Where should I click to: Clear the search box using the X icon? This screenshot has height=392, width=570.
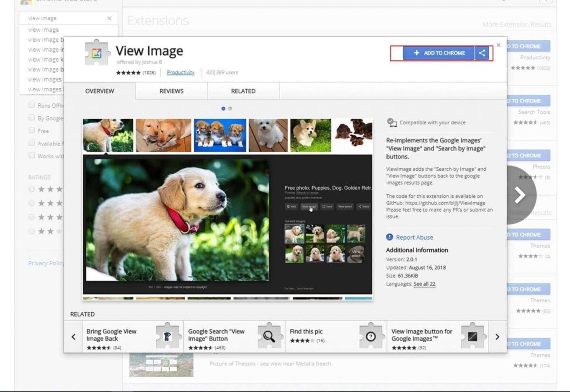click(x=109, y=19)
